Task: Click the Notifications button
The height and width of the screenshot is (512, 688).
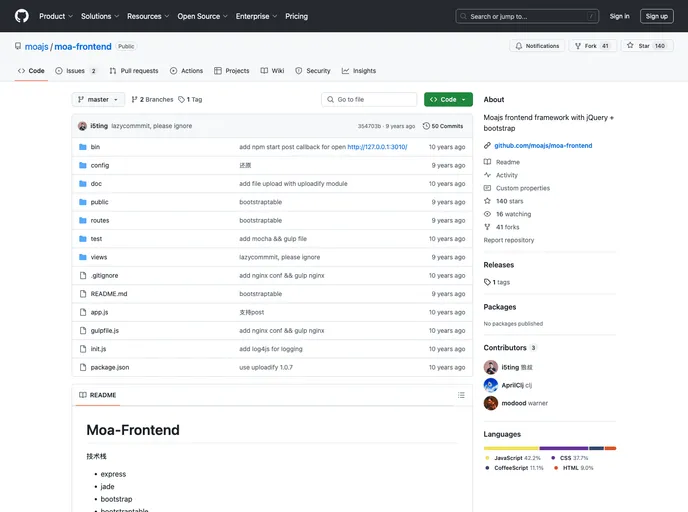Action: (x=537, y=46)
